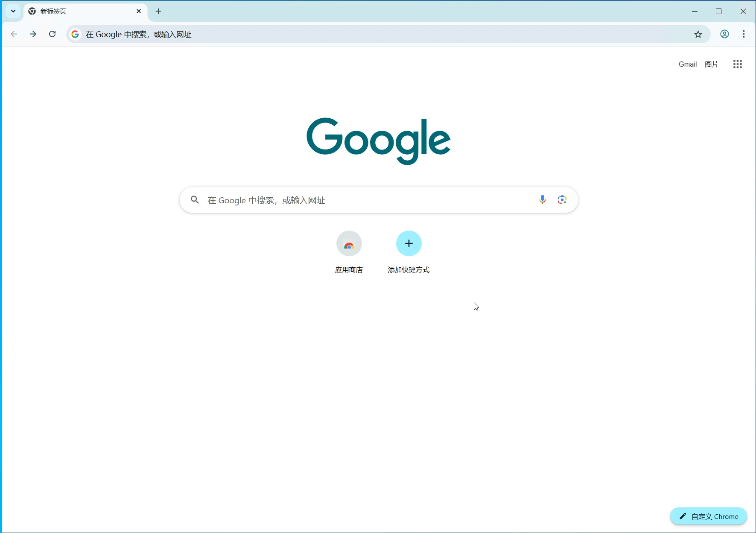This screenshot has width=756, height=533.
Task: Click the 自定义 Chrome button
Action: coord(709,516)
